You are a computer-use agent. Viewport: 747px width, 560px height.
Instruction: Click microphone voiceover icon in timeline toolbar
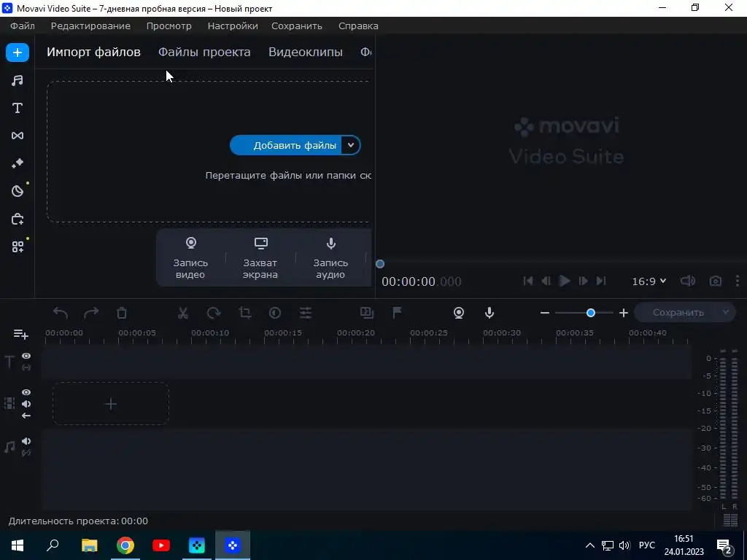[x=489, y=313]
